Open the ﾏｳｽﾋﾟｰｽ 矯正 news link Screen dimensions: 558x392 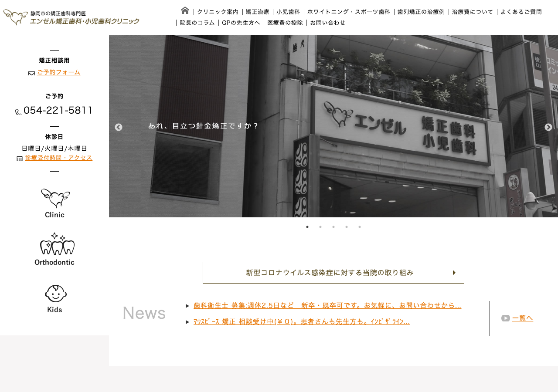302,322
